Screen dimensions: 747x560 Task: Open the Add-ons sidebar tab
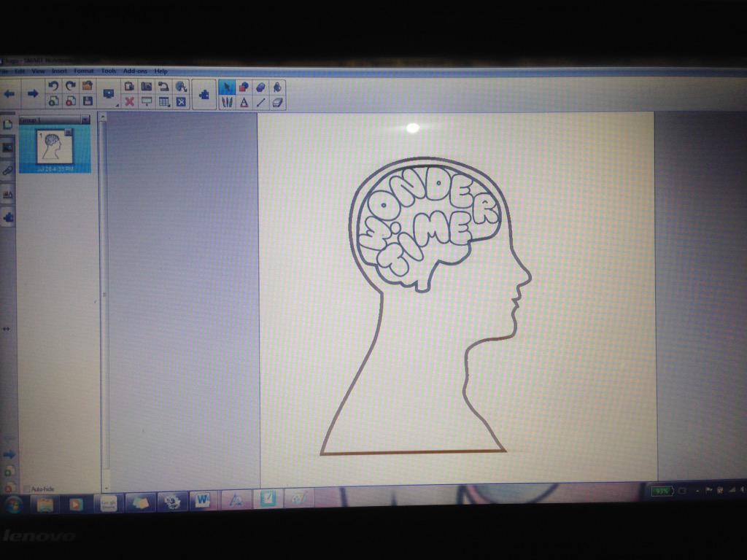[x=8, y=217]
